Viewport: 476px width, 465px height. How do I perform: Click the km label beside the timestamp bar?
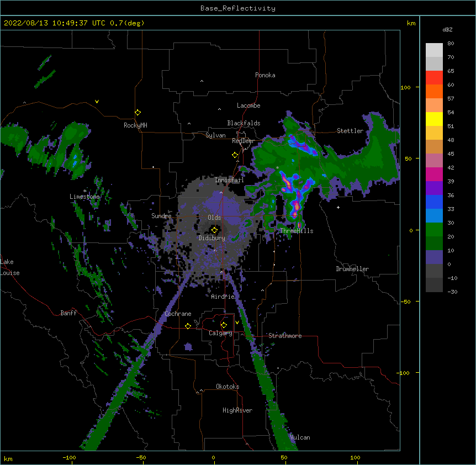tap(411, 23)
